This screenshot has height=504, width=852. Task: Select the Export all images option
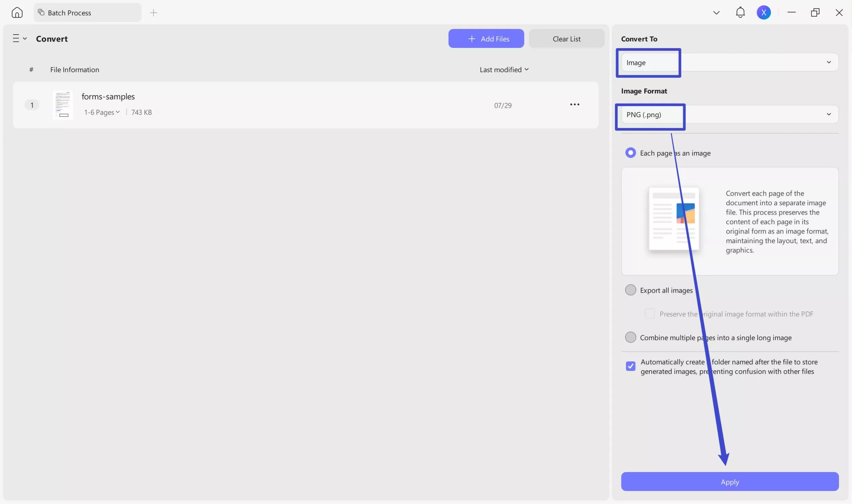[630, 290]
